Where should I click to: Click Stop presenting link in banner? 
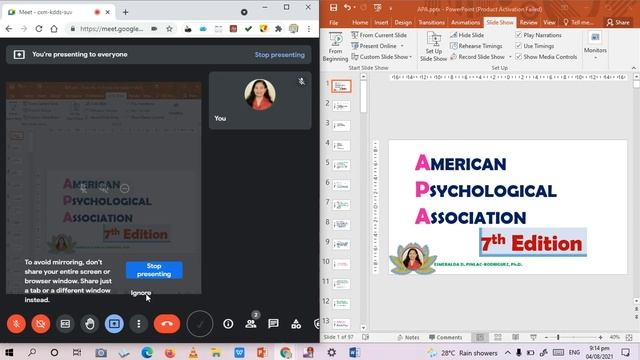pyautogui.click(x=280, y=55)
